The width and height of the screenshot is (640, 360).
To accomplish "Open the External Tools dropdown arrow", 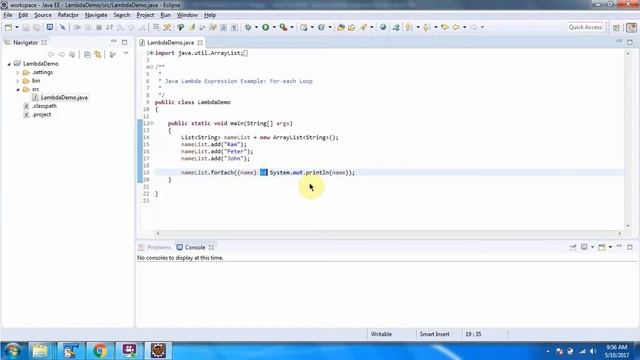I will (x=292, y=27).
